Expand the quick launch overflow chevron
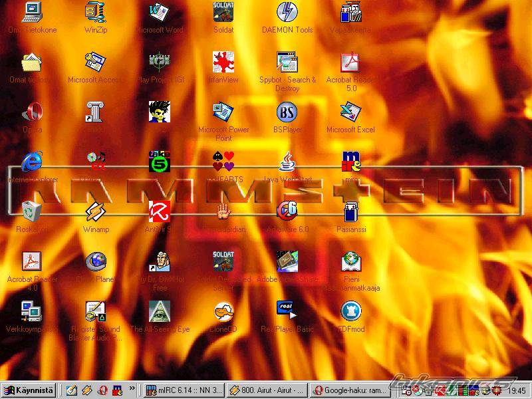The width and height of the screenshot is (532, 399). tap(132, 388)
